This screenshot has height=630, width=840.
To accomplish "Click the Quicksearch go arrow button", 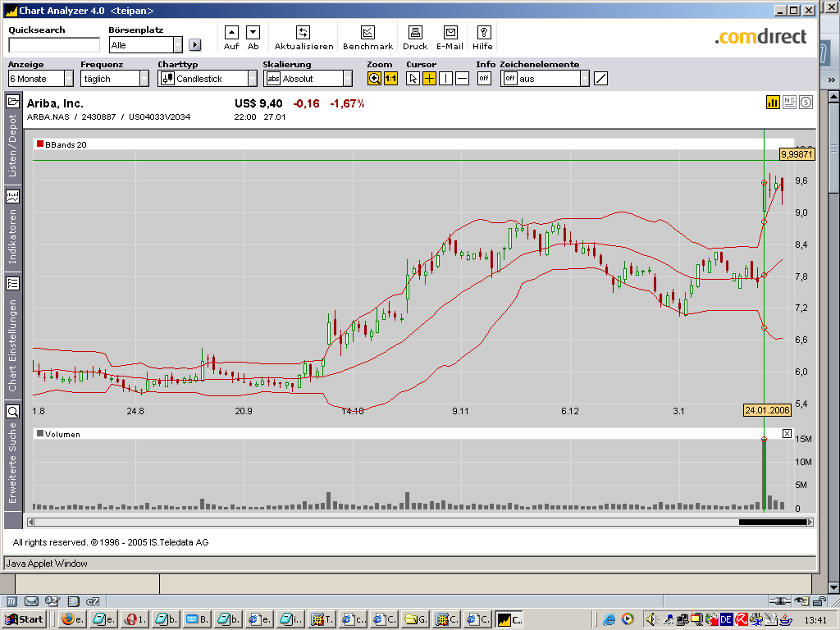I will pos(194,45).
